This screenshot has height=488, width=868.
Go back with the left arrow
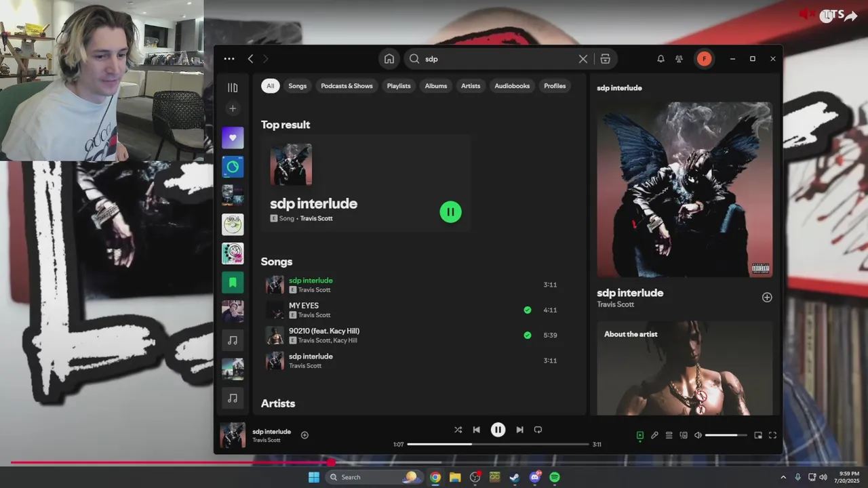pos(250,59)
